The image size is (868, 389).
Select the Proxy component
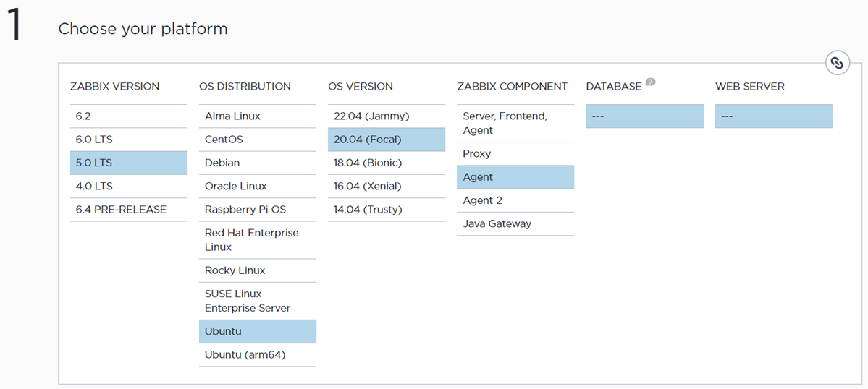tap(515, 153)
